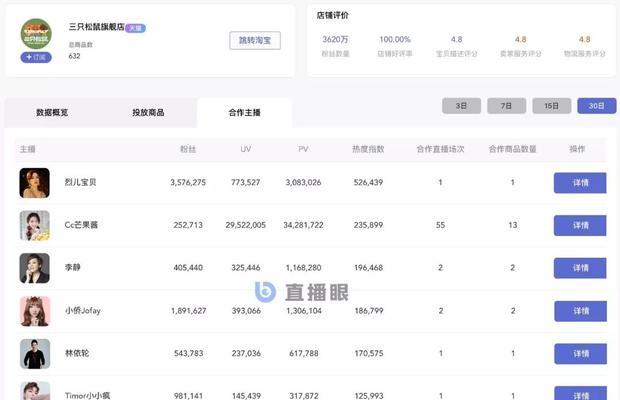Click the 合作直播场次 column header
Image resolution: width=620 pixels, height=400 pixels.
tap(440, 149)
